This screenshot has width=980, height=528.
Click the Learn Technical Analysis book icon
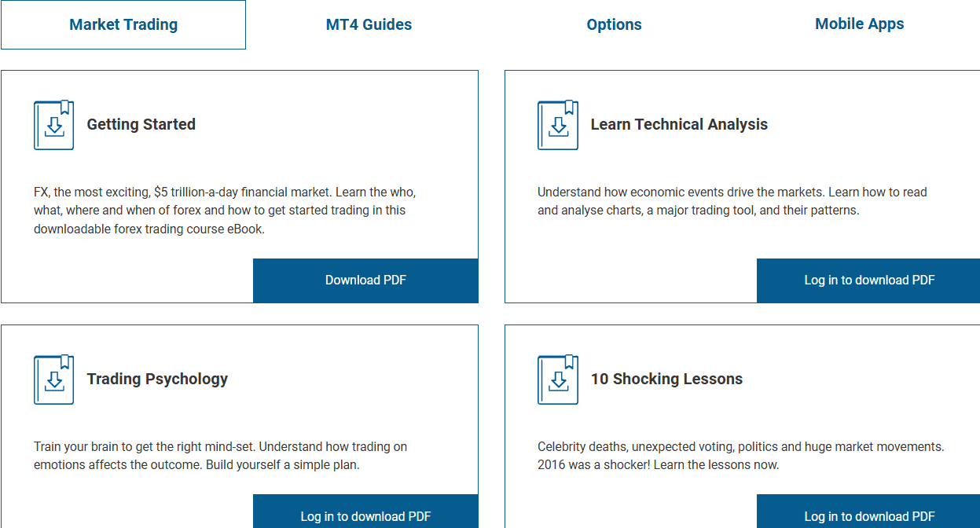point(557,125)
